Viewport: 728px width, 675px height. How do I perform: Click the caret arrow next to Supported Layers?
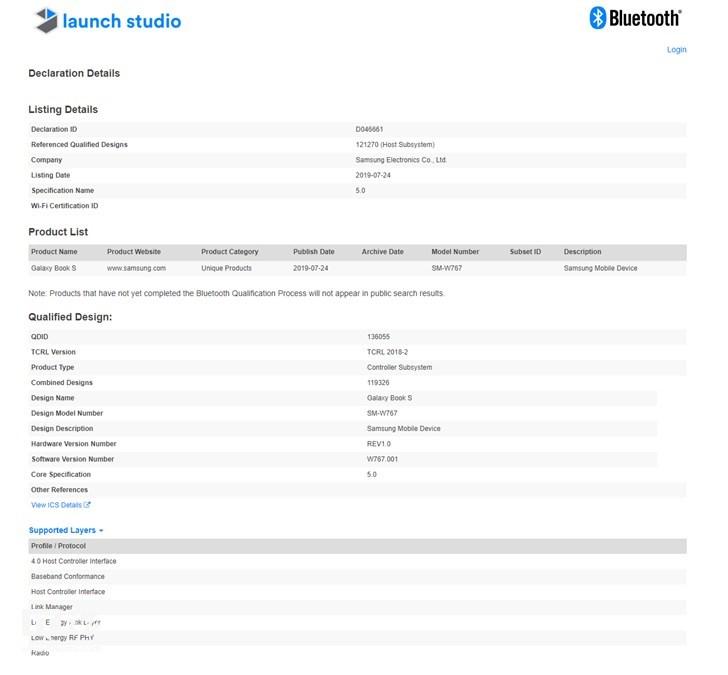pyautogui.click(x=101, y=531)
